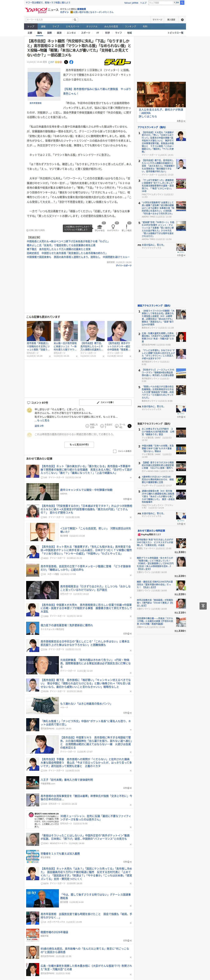
Task: Open the 科学 category
Action: click(107, 33)
